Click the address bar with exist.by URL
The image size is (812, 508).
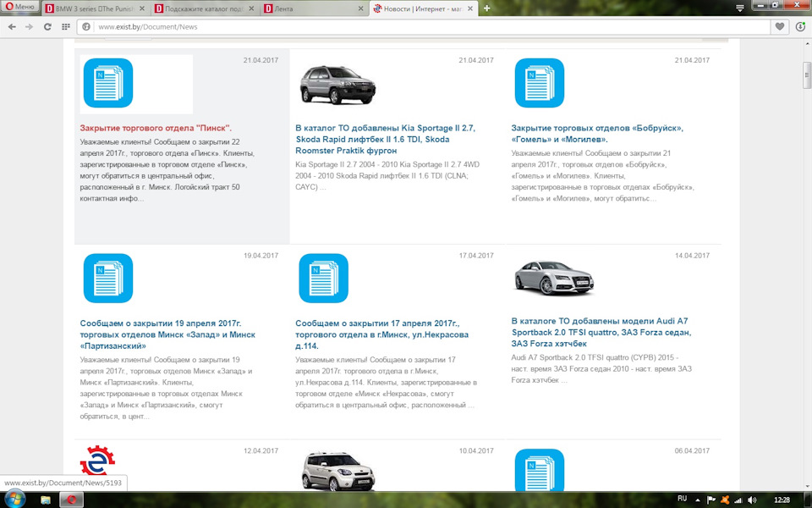click(x=423, y=27)
